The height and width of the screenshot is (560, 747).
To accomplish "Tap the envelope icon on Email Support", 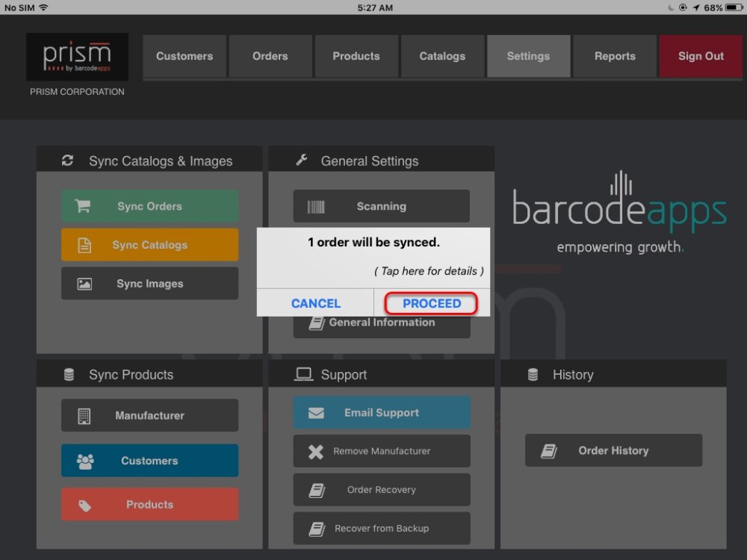I will [x=316, y=413].
